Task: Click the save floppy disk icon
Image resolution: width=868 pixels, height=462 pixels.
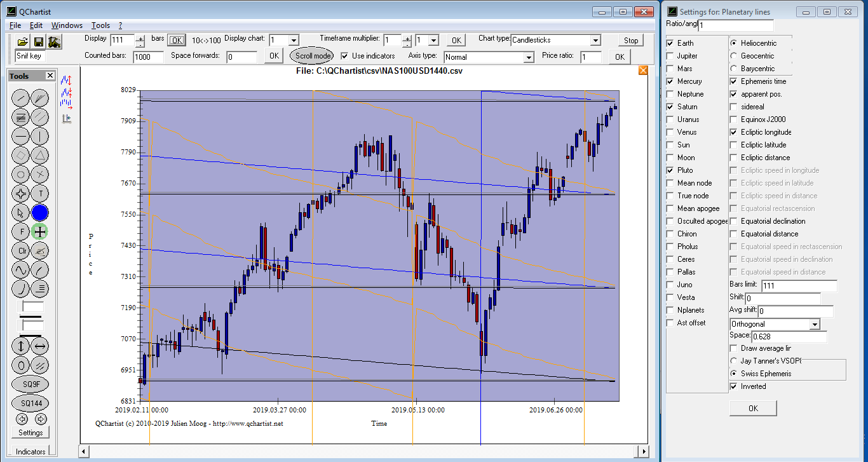Action: (x=38, y=42)
